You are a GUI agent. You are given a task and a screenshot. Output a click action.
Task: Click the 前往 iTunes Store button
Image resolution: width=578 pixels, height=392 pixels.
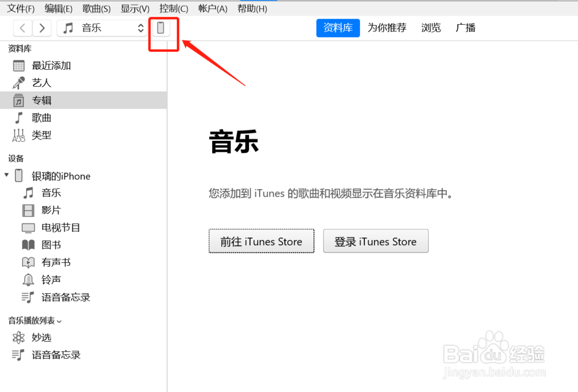(x=261, y=241)
